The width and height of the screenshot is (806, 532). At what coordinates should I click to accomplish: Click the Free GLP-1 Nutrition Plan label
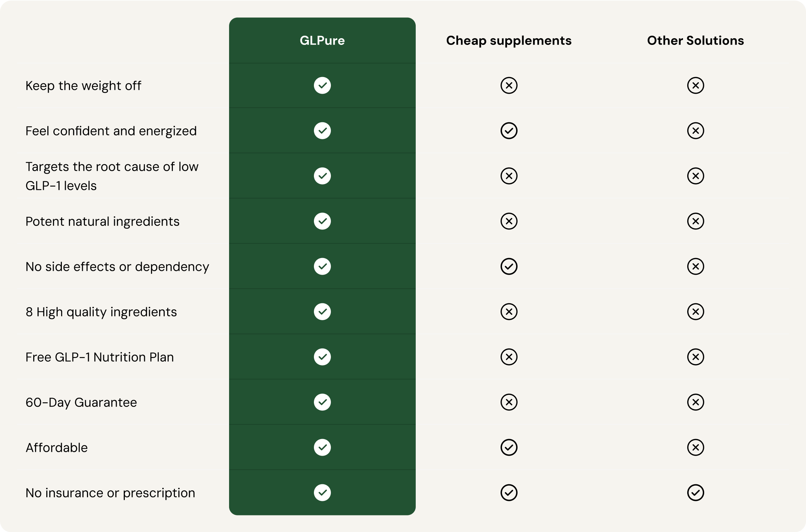click(x=99, y=357)
